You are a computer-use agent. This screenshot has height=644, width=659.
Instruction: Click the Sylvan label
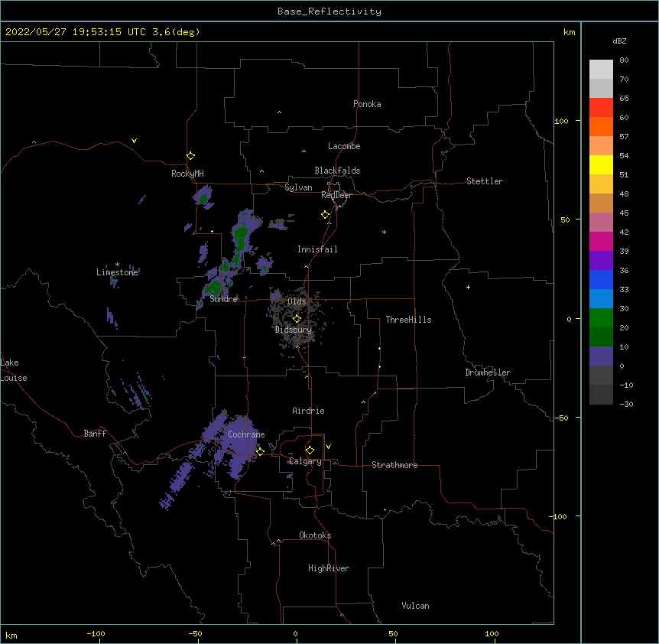pos(298,187)
